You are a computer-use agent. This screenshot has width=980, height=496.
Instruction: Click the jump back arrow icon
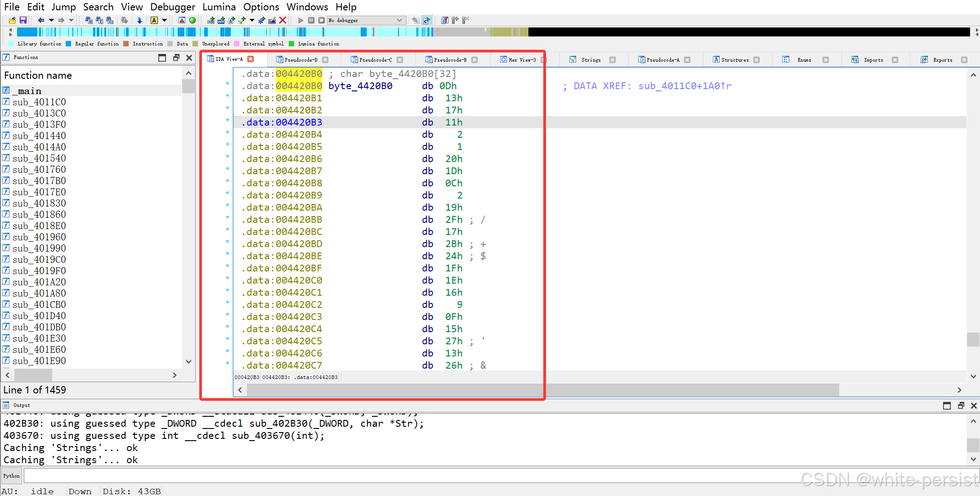(x=41, y=20)
